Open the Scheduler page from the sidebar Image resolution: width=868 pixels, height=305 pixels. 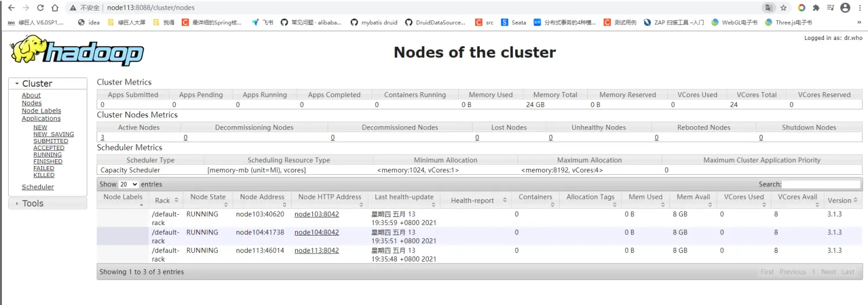38,187
